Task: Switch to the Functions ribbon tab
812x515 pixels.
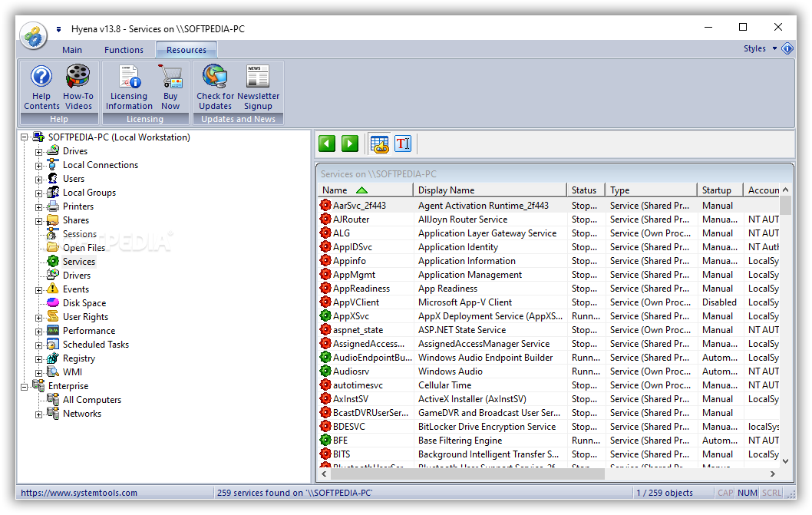Action: click(x=124, y=50)
